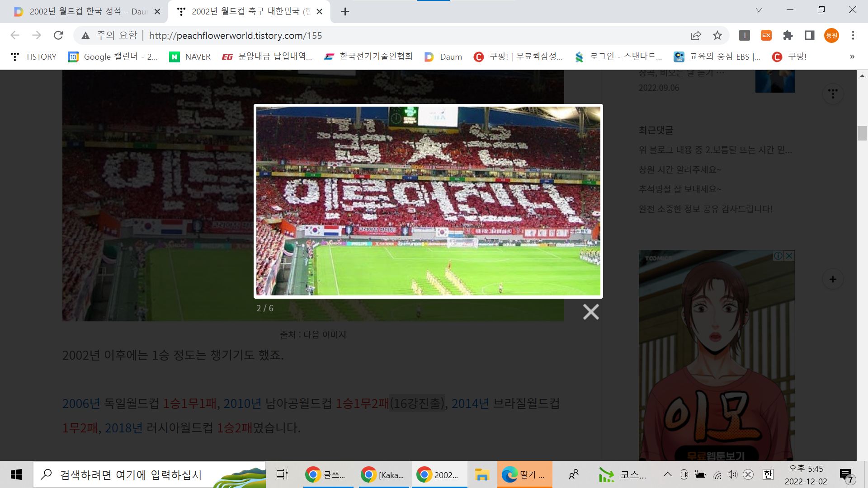Screen dimensions: 868x488
Task: Open the Chrome side panel icon
Action: tap(810, 35)
